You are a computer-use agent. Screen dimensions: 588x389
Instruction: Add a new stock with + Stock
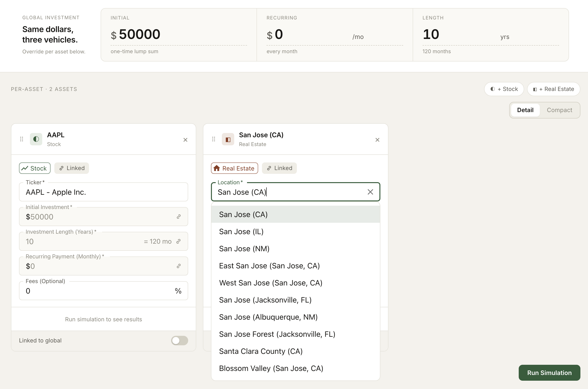(x=504, y=89)
